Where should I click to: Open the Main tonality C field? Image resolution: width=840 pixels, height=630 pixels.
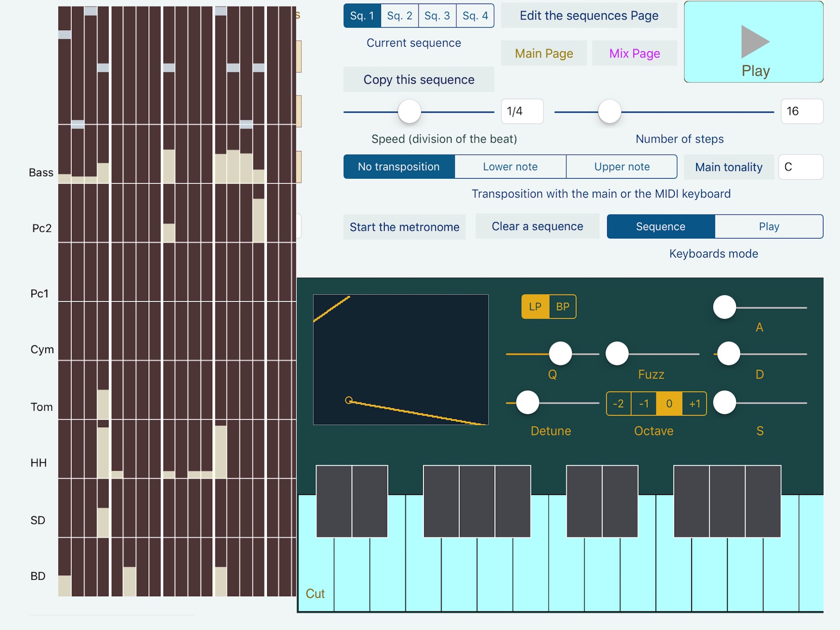click(x=800, y=167)
